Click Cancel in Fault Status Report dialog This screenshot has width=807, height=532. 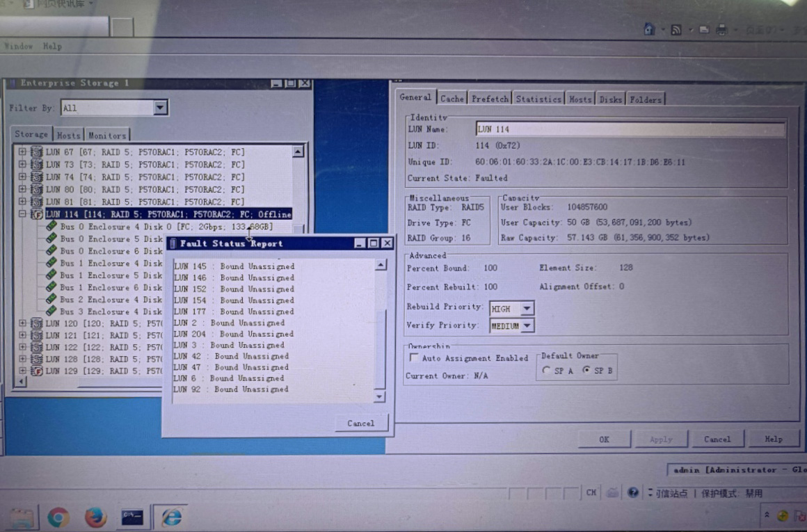[x=360, y=424]
